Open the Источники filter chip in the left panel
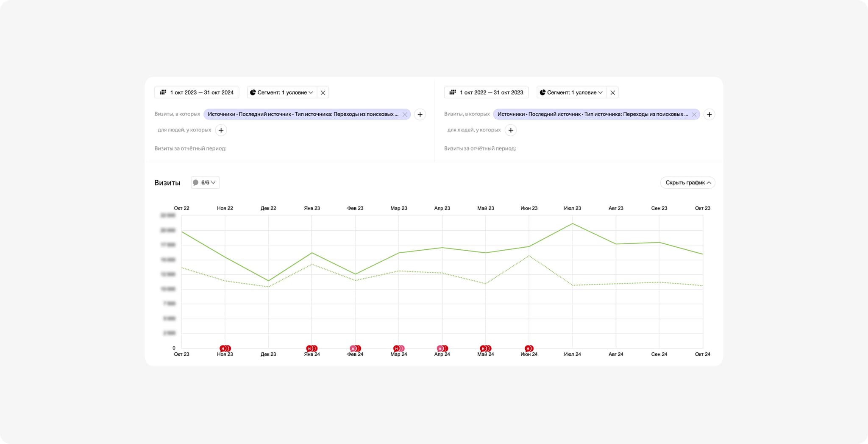This screenshot has width=868, height=444. pyautogui.click(x=303, y=114)
